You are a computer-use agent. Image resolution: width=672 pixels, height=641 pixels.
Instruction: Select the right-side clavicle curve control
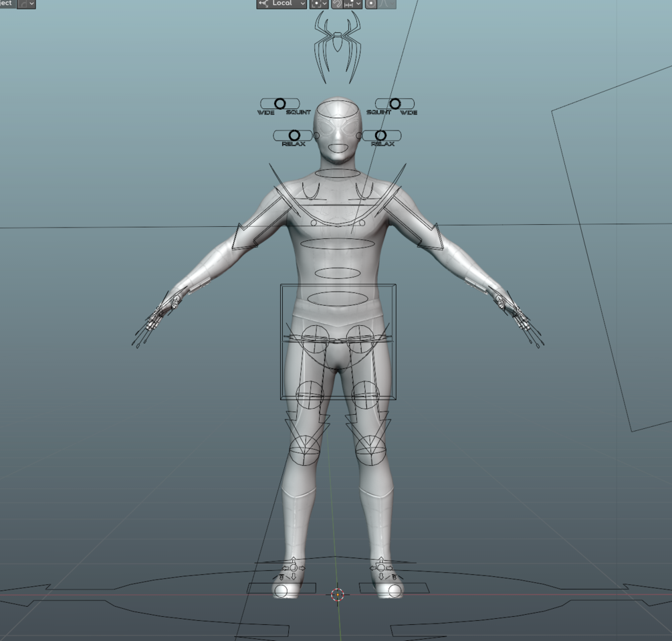click(x=363, y=191)
